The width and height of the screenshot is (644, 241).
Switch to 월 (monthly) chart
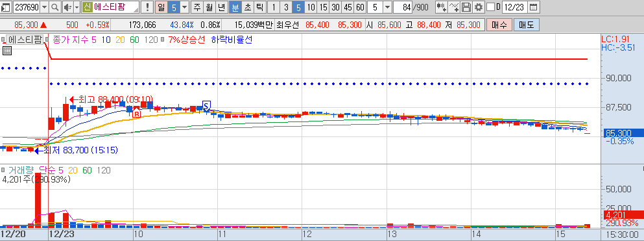point(209,7)
